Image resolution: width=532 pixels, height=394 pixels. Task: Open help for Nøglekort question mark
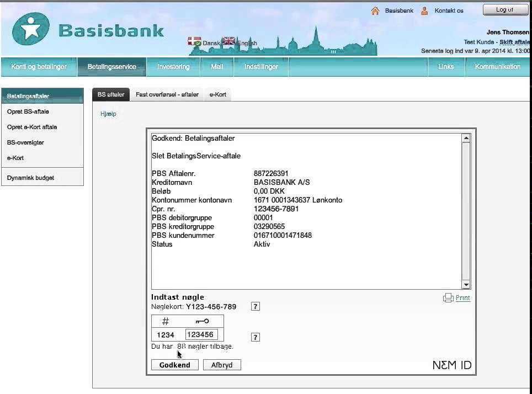click(256, 306)
